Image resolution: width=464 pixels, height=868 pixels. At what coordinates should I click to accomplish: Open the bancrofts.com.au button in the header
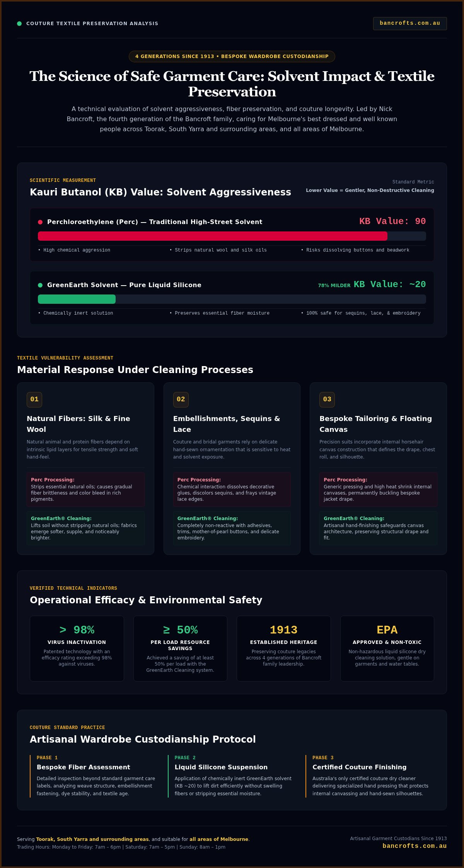pos(410,24)
